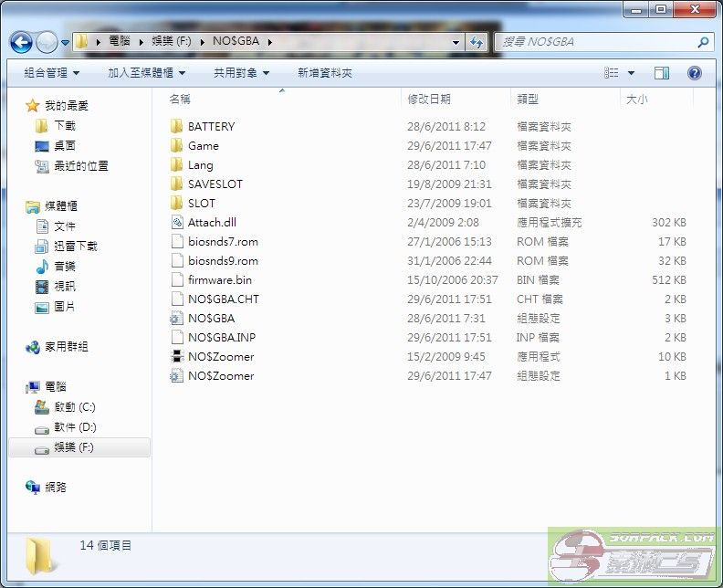Image resolution: width=723 pixels, height=588 pixels.
Task: Select the SAVESLOT folder icon
Action: pyautogui.click(x=176, y=184)
